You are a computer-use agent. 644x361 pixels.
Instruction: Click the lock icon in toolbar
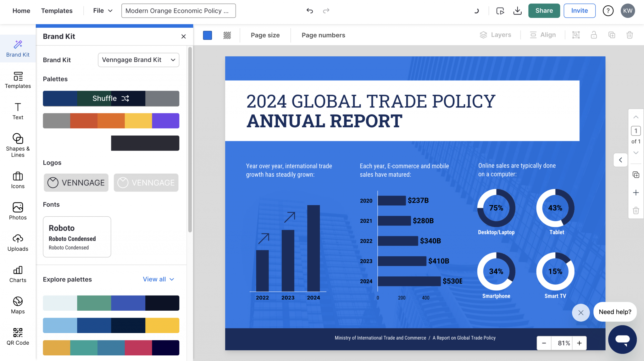[x=594, y=35]
